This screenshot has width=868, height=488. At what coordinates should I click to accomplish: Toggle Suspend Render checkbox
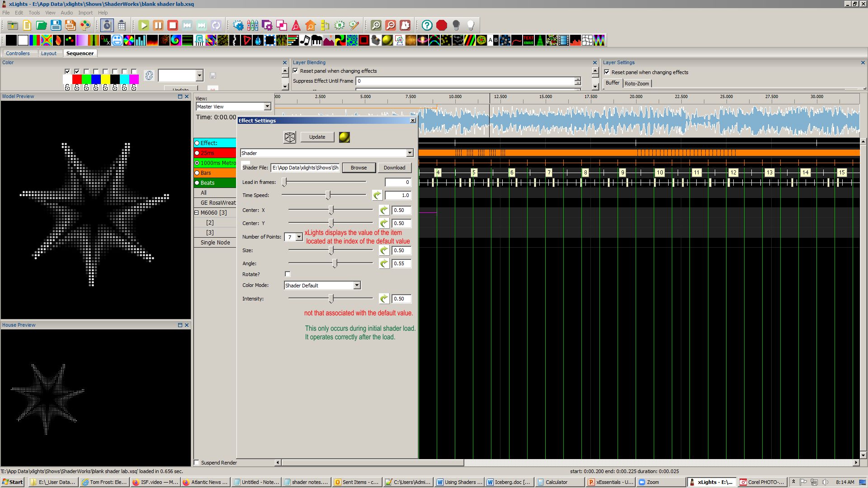(x=197, y=462)
